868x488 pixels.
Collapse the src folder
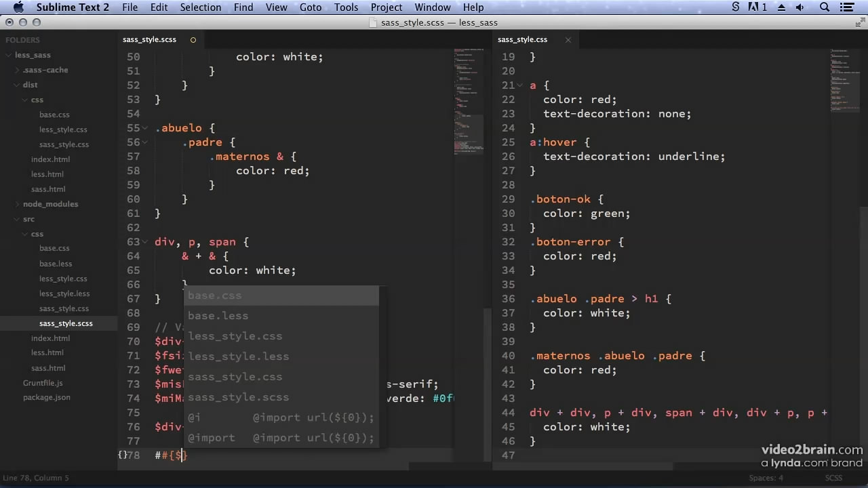click(17, 219)
